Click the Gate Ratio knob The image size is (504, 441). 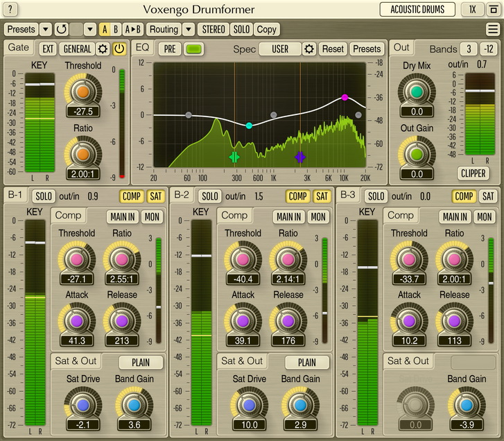click(83, 155)
